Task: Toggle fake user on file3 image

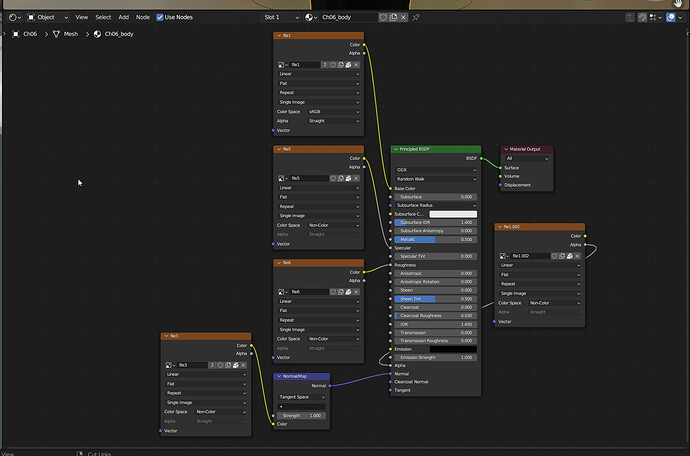Action: [220, 365]
